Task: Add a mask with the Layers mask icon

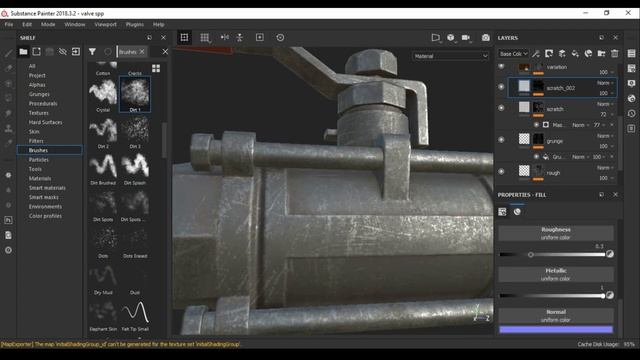Action: click(549, 53)
